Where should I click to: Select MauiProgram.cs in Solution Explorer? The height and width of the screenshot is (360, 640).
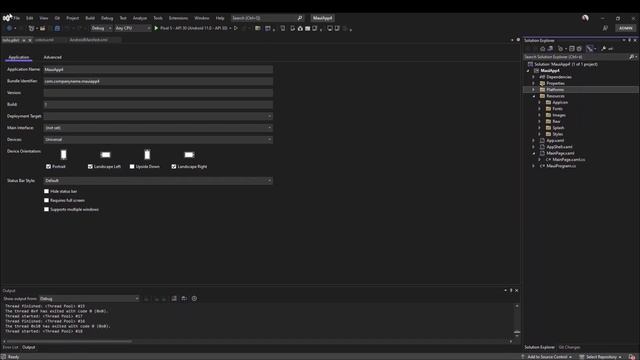(561, 166)
